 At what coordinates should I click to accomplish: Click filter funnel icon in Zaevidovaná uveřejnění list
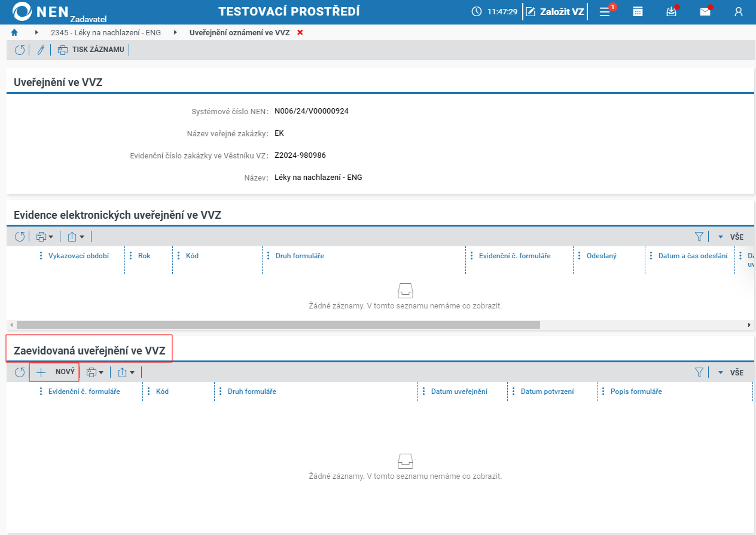(x=699, y=372)
